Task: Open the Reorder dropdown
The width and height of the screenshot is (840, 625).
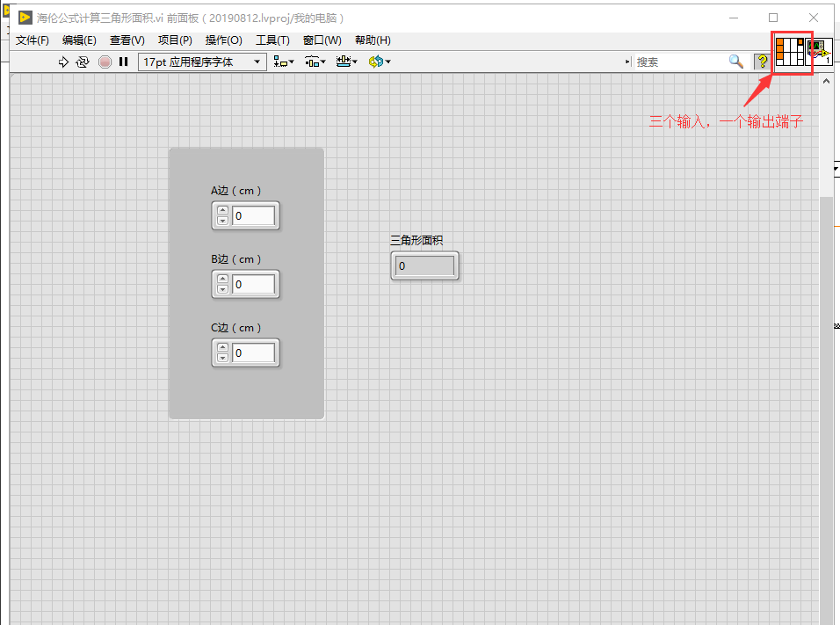Action: click(x=380, y=62)
